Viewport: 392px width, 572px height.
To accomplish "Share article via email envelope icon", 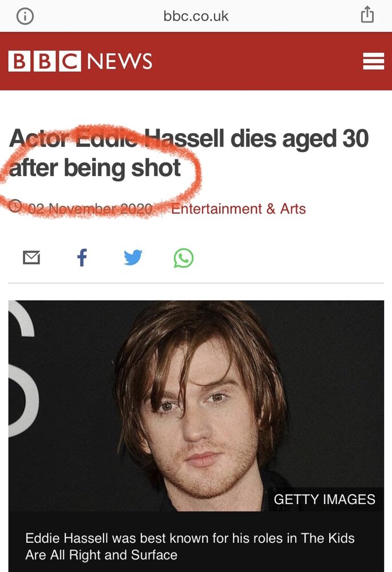I will pos(31,257).
